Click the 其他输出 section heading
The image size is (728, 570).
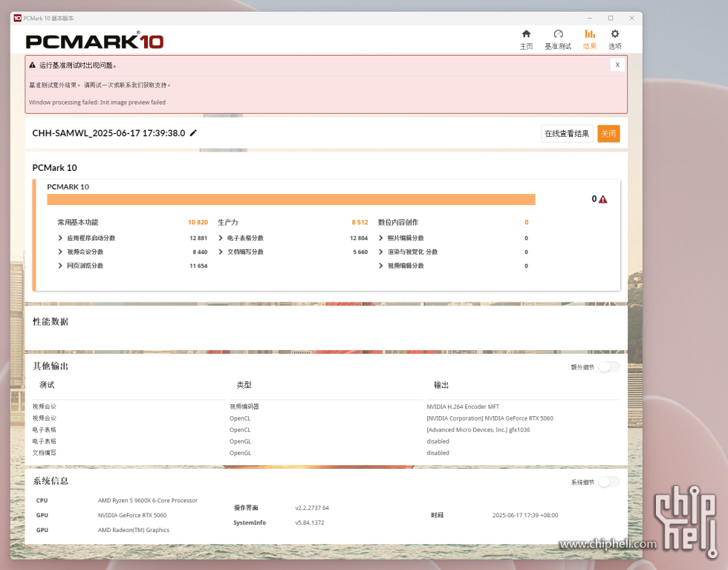(51, 366)
